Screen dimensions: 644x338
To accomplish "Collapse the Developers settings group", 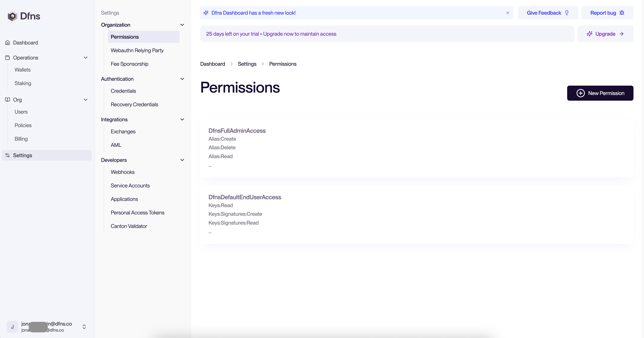I will tap(182, 160).
